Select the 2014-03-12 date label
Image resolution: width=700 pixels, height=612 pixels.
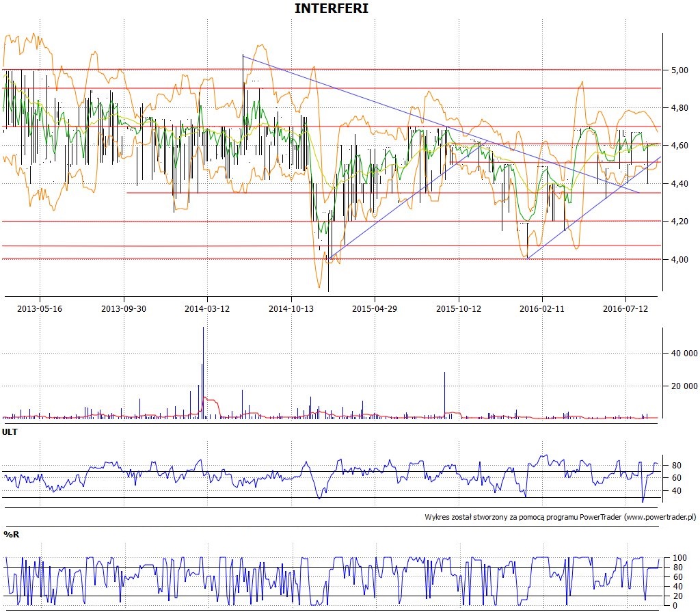click(207, 308)
